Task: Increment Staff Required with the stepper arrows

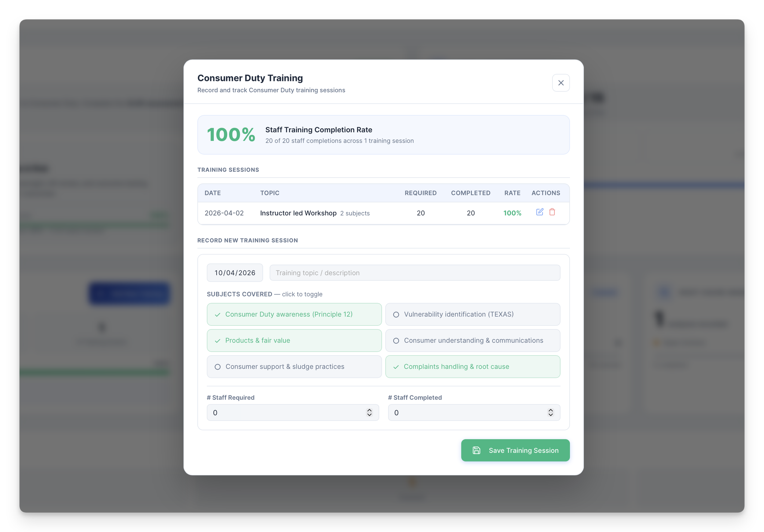Action: click(x=369, y=410)
